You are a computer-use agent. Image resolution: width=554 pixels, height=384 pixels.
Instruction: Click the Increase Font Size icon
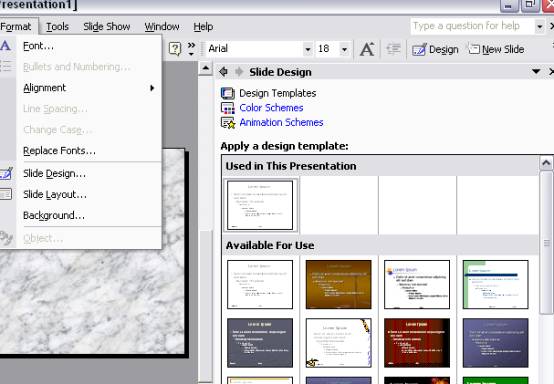click(367, 49)
